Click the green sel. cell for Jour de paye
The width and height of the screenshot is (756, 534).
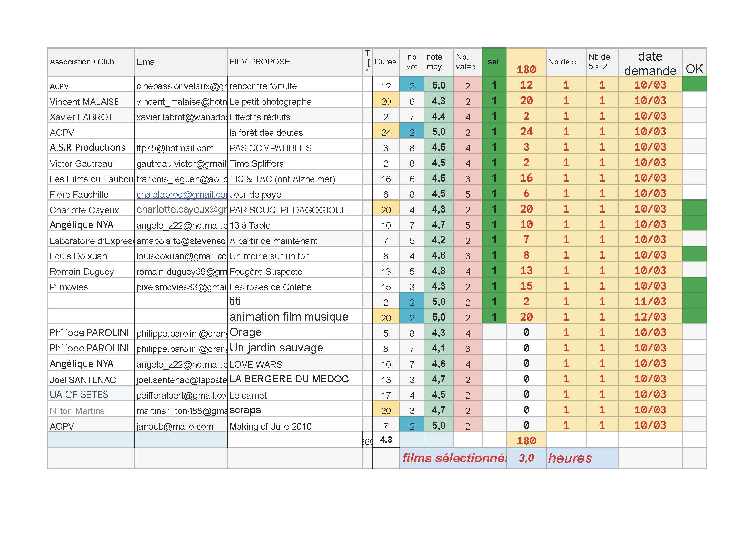pyautogui.click(x=494, y=193)
